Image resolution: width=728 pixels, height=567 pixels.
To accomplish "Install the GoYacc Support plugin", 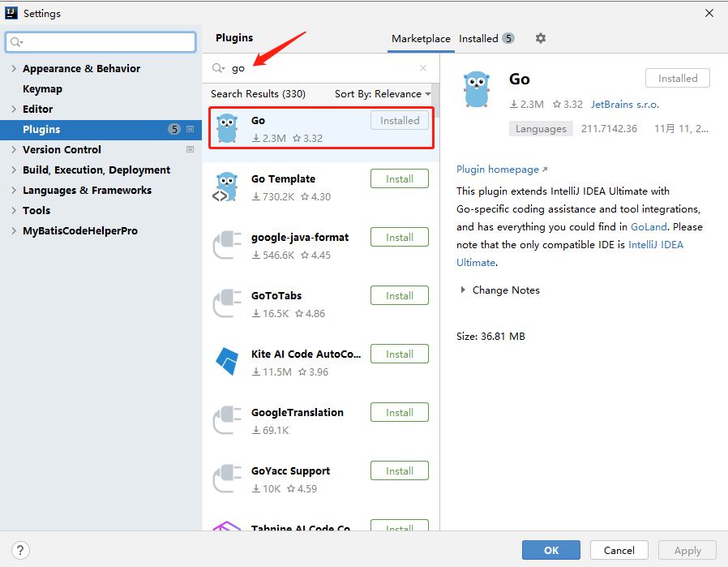I will click(400, 470).
